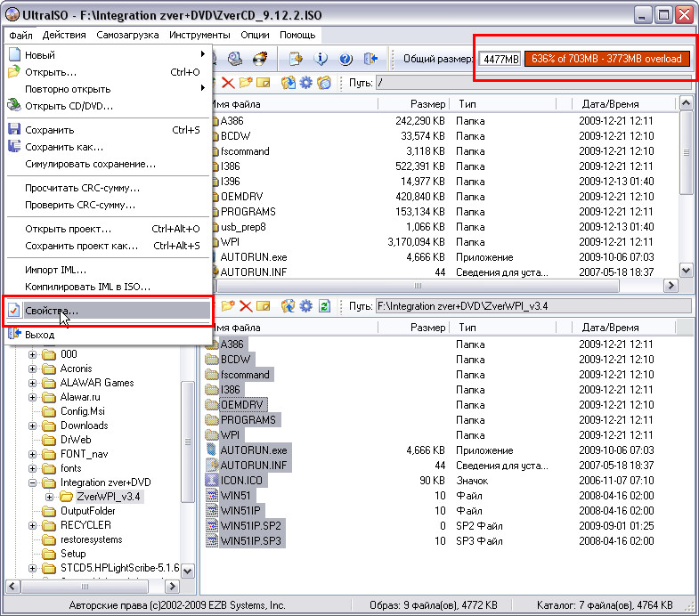Expand the RECYCLER folder node

click(33, 525)
